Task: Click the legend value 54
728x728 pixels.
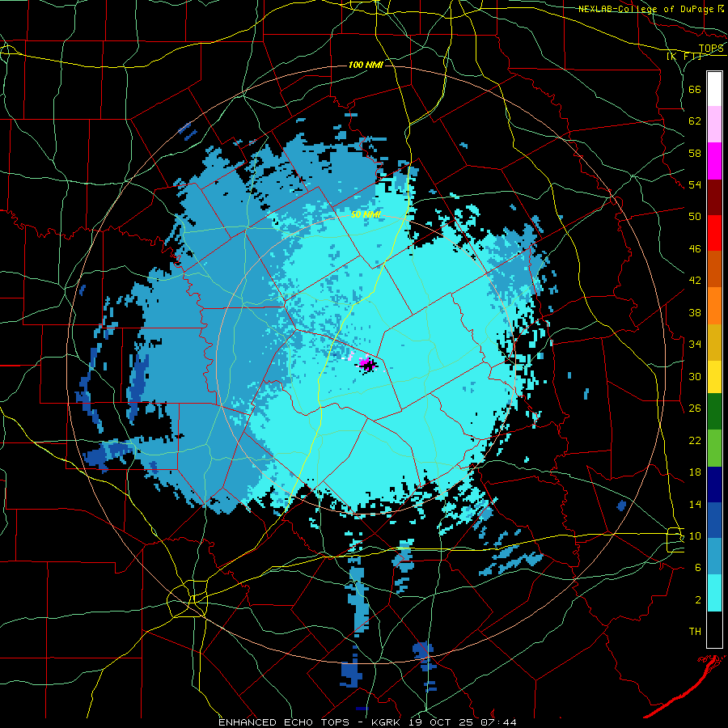Action: coord(695,184)
